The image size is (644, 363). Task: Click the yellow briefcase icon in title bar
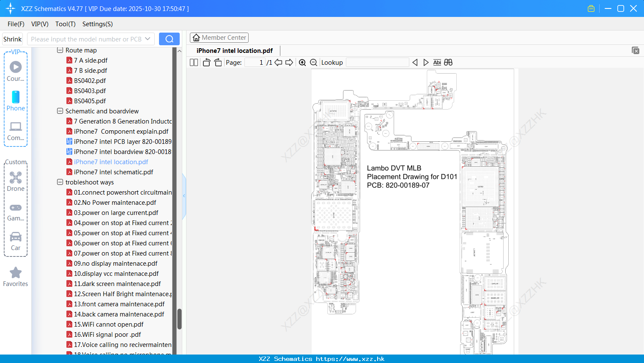coord(591,8)
